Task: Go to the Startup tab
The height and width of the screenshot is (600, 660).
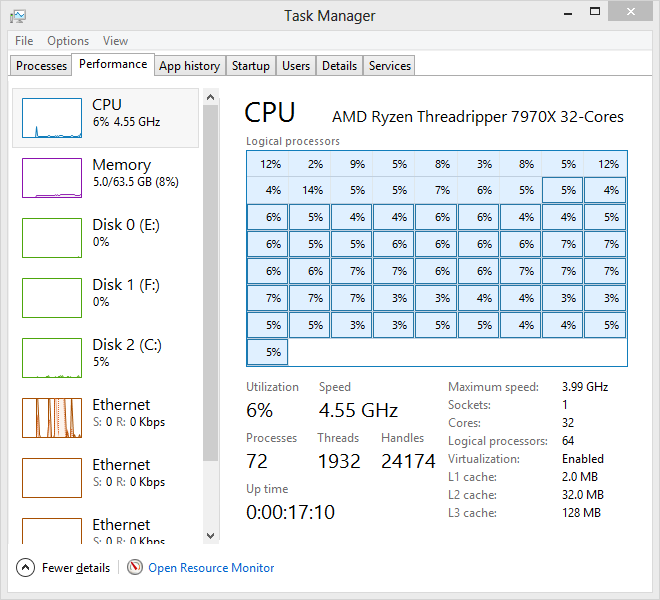Action: (250, 66)
